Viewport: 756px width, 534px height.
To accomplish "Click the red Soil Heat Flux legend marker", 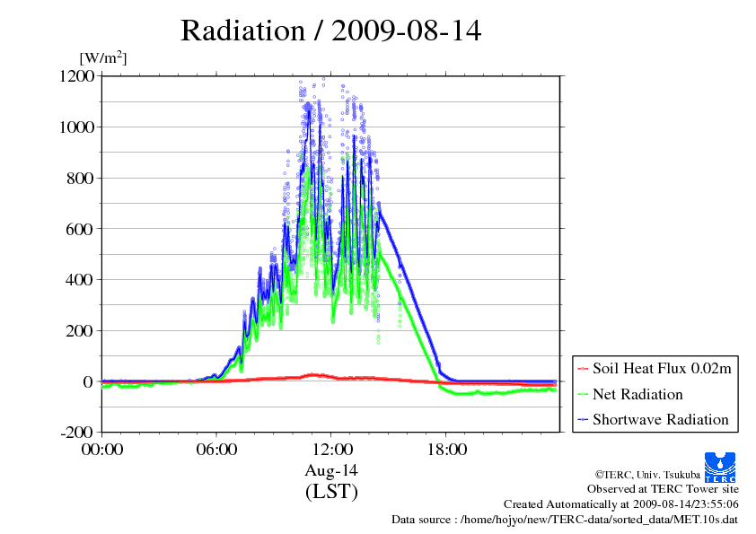I will pos(583,369).
